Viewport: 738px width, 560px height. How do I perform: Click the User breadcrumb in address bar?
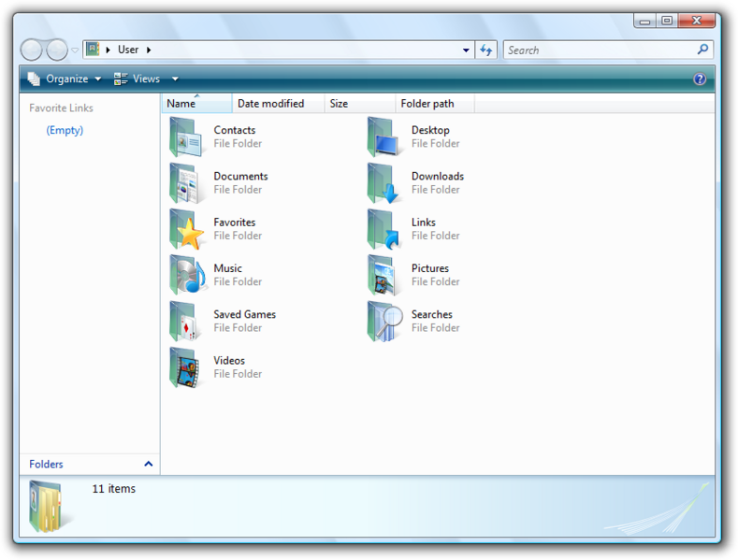coord(128,50)
